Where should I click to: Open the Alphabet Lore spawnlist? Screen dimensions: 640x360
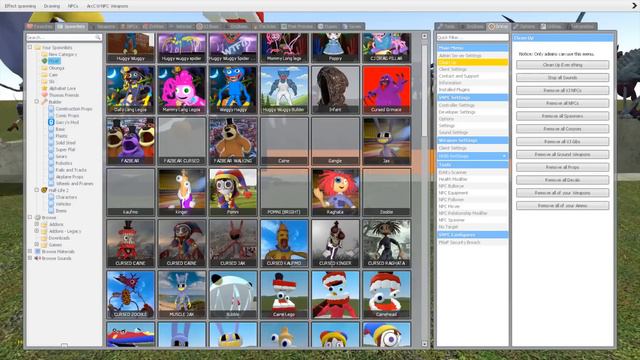coord(62,88)
